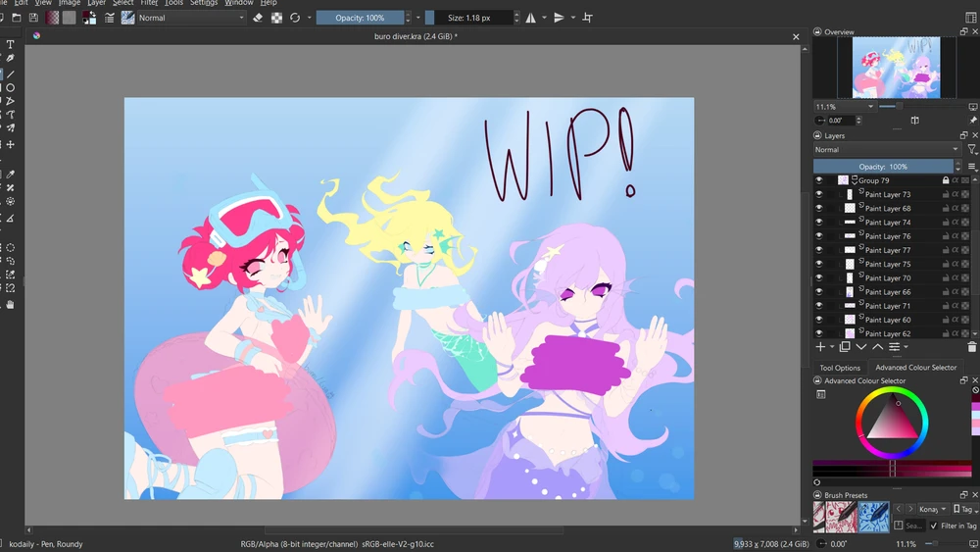
Task: Click the wrap-around mode crop icon
Action: pos(588,18)
